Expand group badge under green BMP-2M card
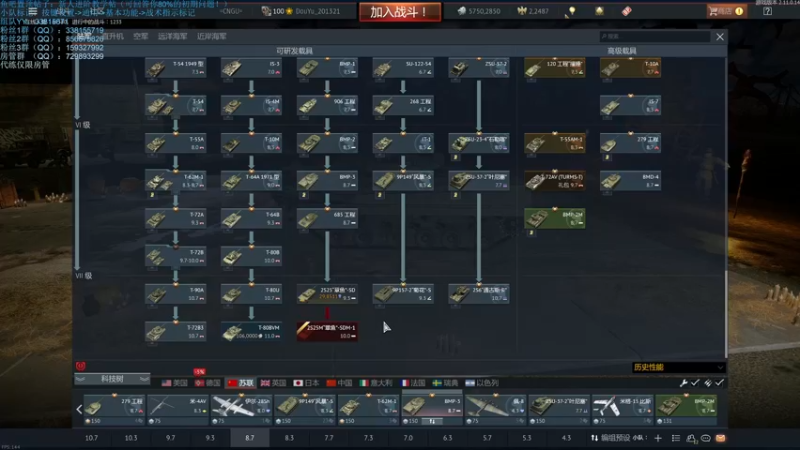Viewport: 800px width, 450px height. click(x=531, y=233)
